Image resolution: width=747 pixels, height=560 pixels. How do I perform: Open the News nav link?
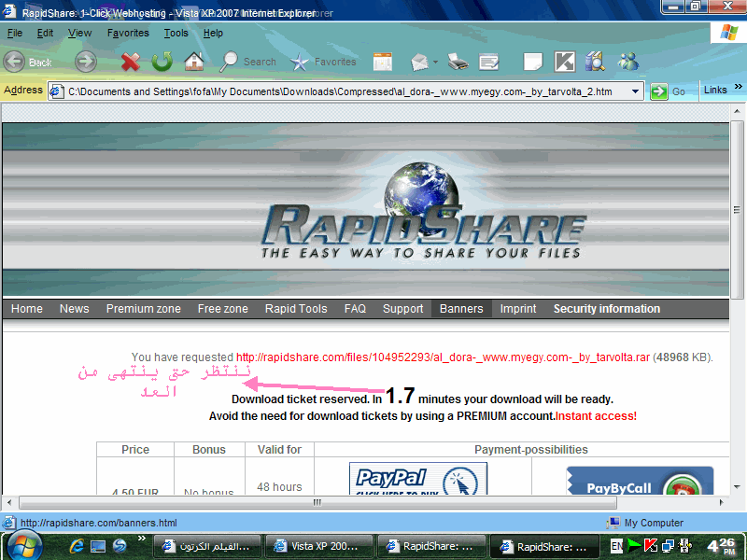pos(75,309)
